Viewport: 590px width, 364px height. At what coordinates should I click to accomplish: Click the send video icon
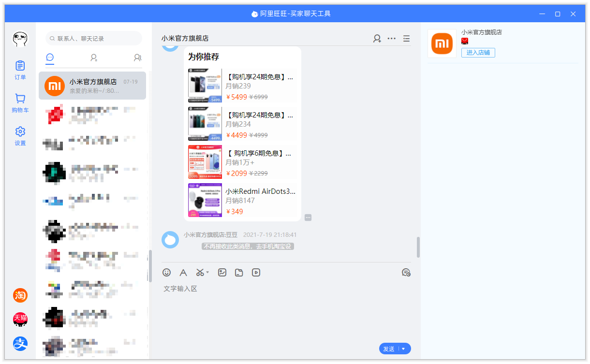tap(256, 273)
